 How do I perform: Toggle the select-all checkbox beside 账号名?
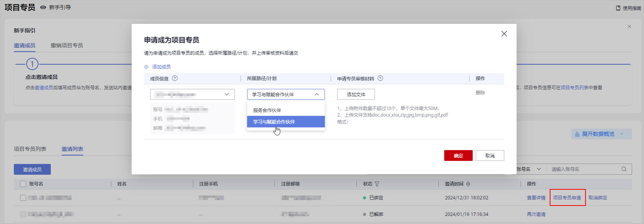coord(23,184)
